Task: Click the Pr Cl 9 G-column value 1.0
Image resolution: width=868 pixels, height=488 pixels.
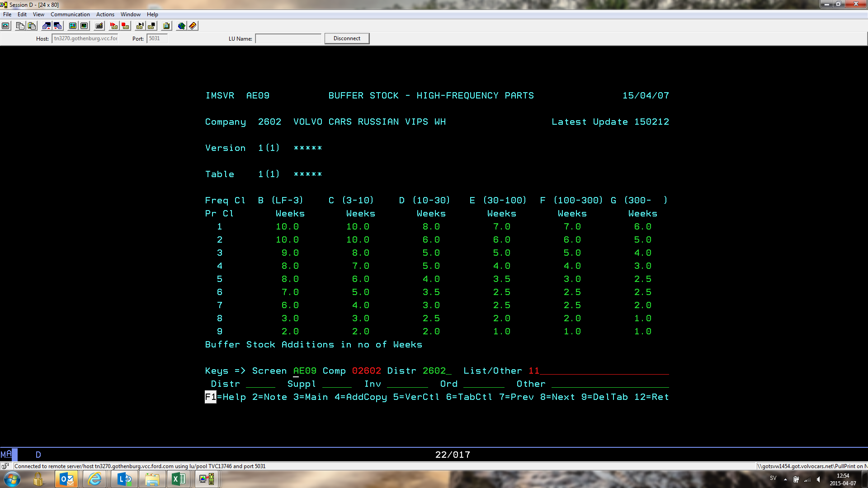Action: pos(643,332)
